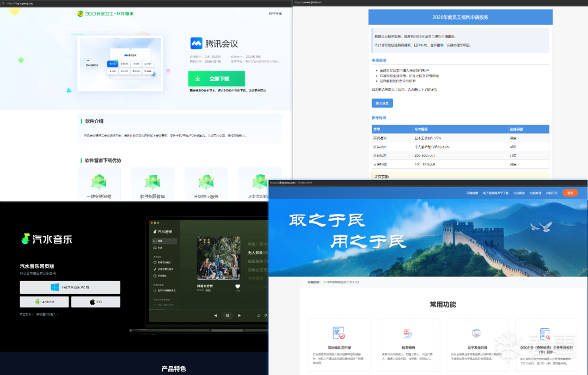The image size is (588, 375).
Task: Download 汽水音乐 PC version button
Action: click(70, 287)
